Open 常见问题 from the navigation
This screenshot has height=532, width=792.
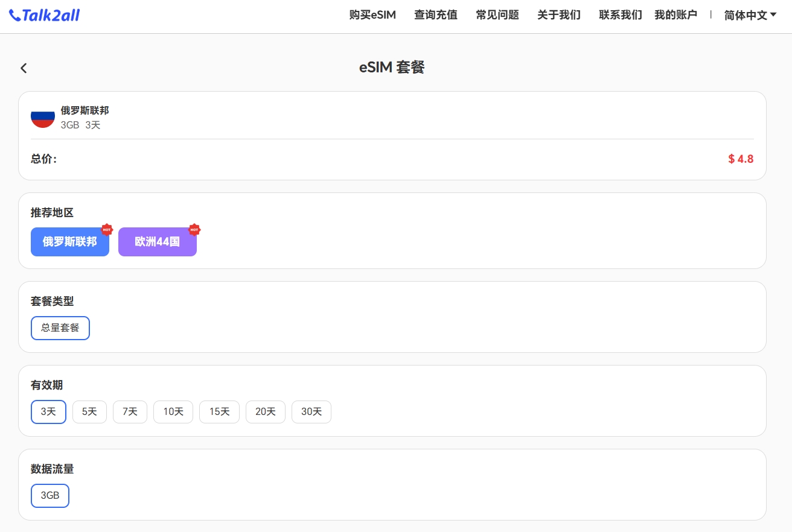[497, 15]
